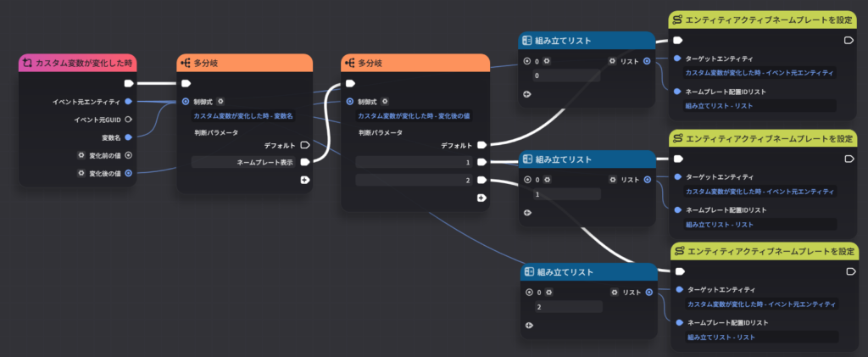This screenshot has height=357, width=868.
Task: Click the ネームプレート表示 execution output pin
Action: (x=304, y=162)
